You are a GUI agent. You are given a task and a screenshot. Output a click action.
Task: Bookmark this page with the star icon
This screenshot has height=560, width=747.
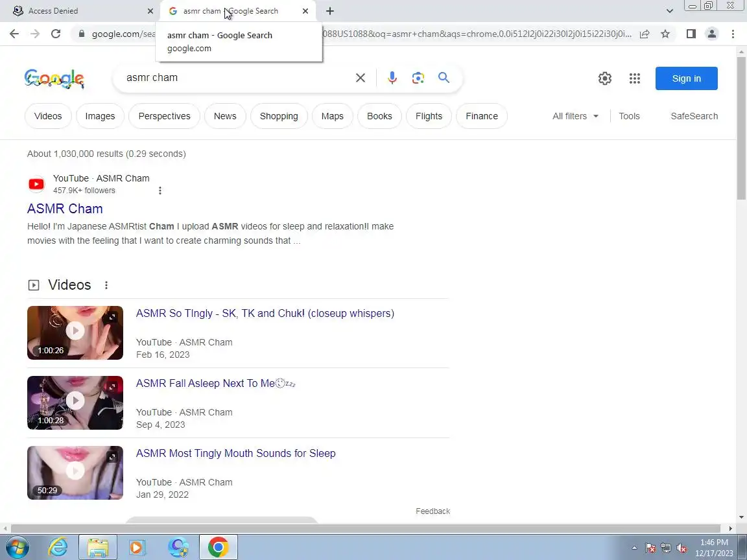click(665, 34)
